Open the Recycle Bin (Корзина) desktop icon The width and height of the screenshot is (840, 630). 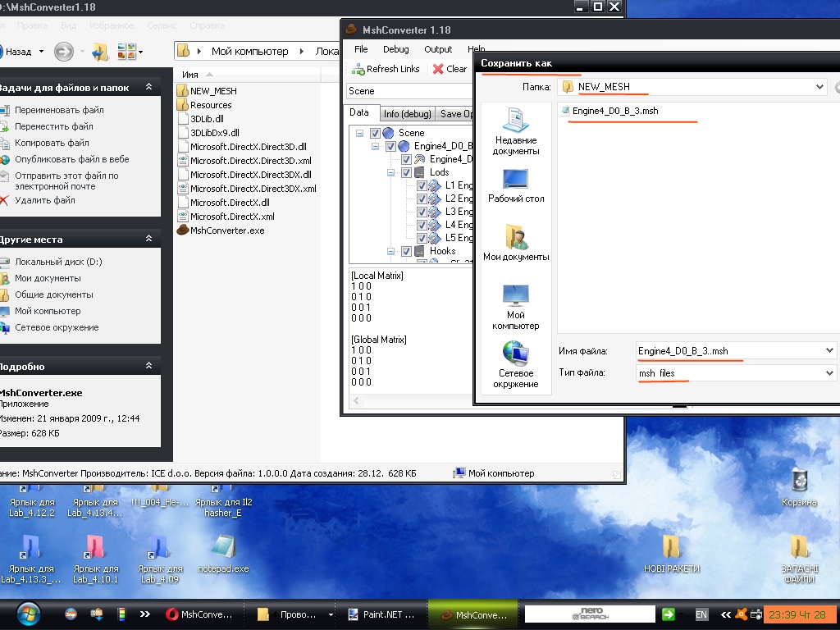click(799, 486)
